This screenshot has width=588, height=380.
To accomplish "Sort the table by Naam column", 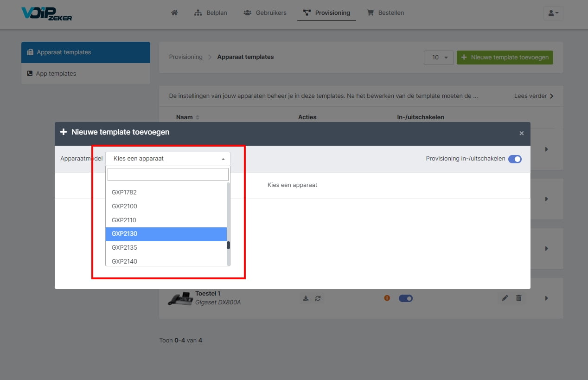I will (187, 117).
